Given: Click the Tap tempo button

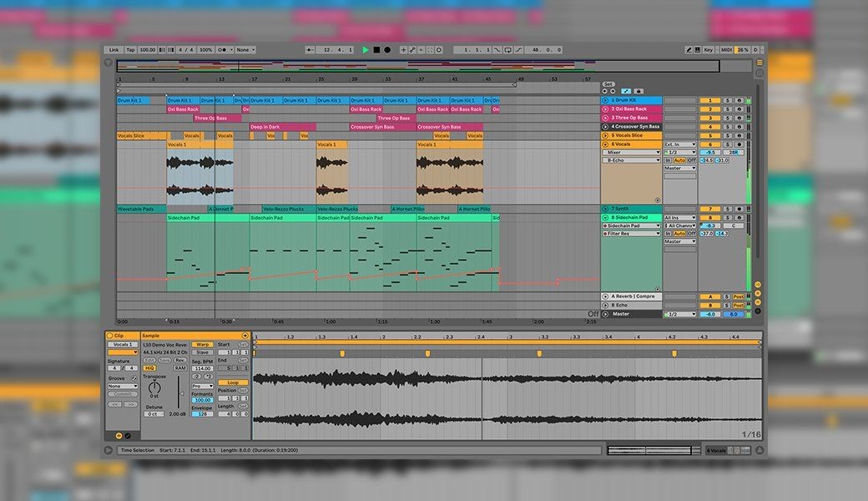Looking at the screenshot, I should (x=129, y=50).
